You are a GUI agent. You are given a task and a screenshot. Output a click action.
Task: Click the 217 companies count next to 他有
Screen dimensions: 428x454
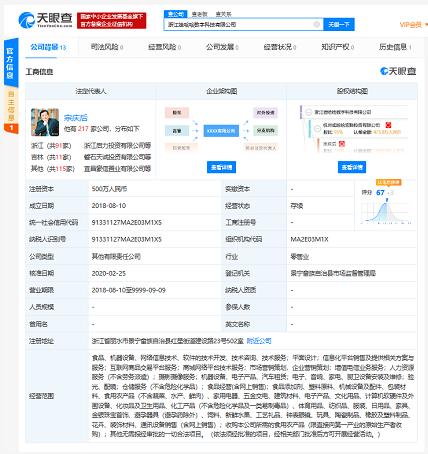(x=83, y=129)
